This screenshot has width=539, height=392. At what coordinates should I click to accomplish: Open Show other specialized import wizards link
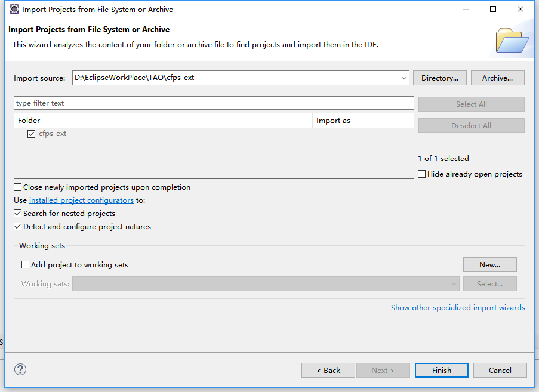click(458, 308)
